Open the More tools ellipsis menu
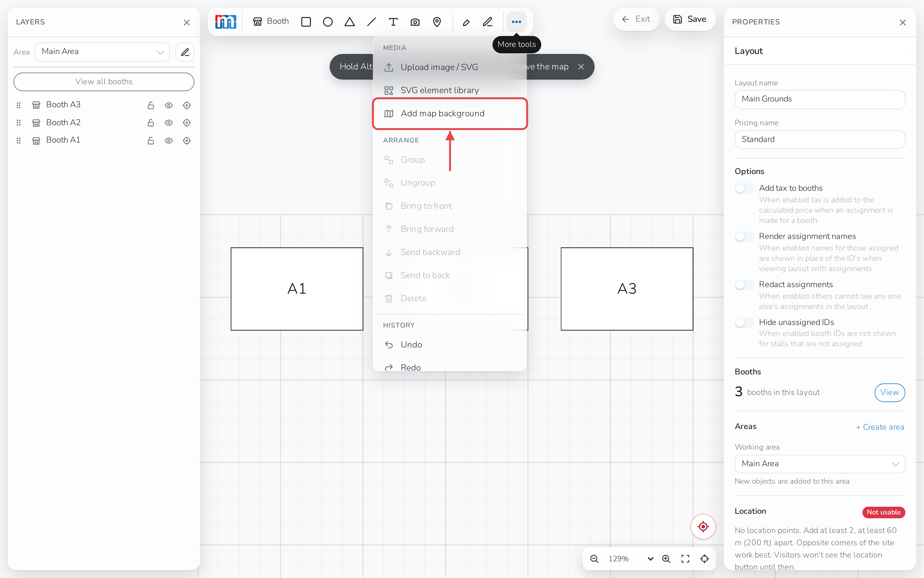 pos(516,22)
